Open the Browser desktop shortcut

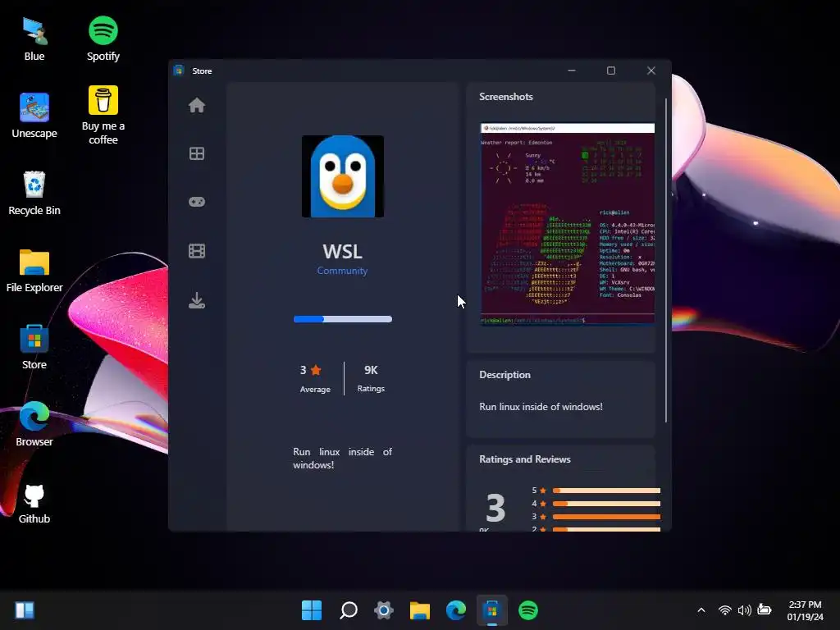click(x=34, y=424)
